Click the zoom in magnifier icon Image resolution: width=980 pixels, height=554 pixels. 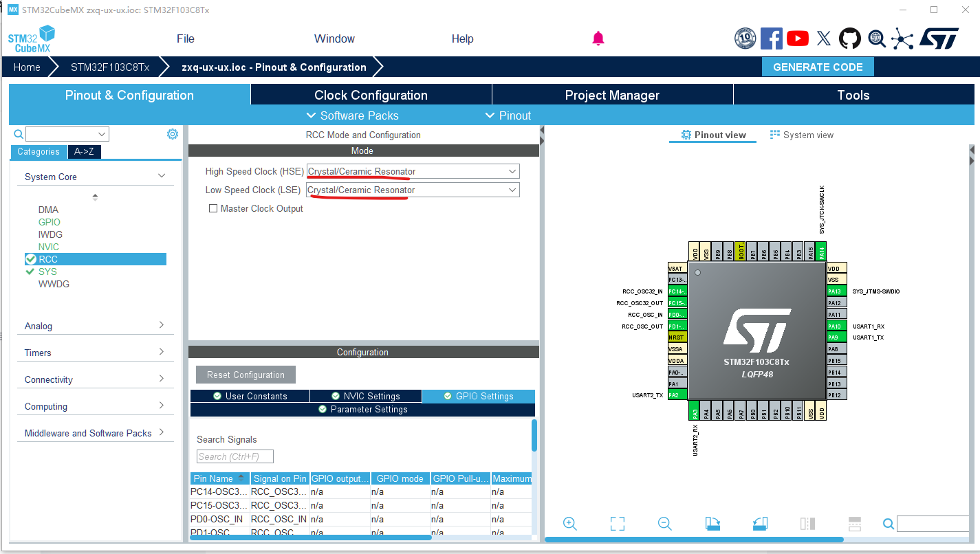tap(569, 524)
